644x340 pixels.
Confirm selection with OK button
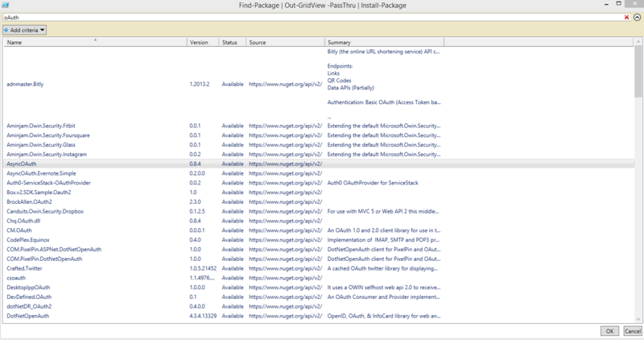point(609,331)
